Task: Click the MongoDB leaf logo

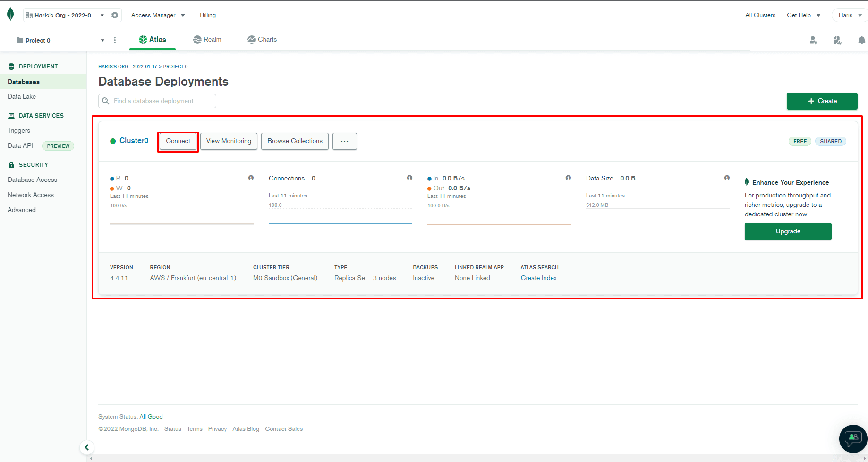Action: coord(10,15)
